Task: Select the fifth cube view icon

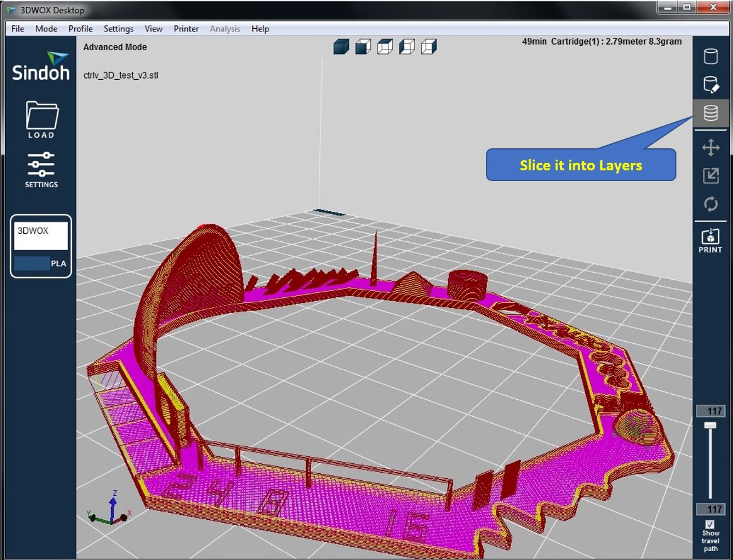Action: 429,47
